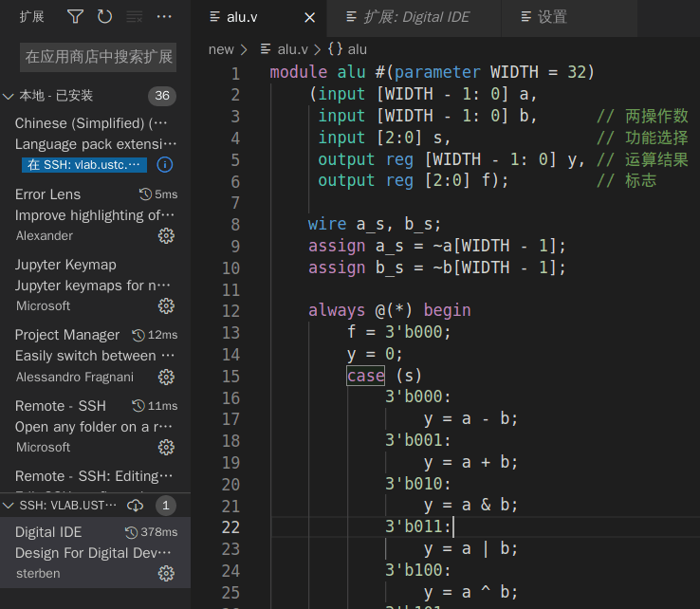Image resolution: width=700 pixels, height=609 pixels.
Task: Click the '{} alu' breadcrumb symbol
Action: (347, 49)
